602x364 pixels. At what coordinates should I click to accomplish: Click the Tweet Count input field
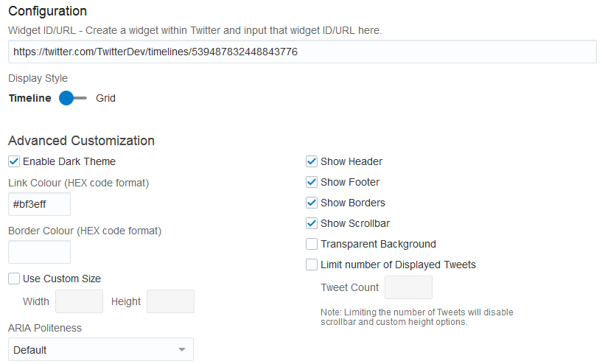408,287
